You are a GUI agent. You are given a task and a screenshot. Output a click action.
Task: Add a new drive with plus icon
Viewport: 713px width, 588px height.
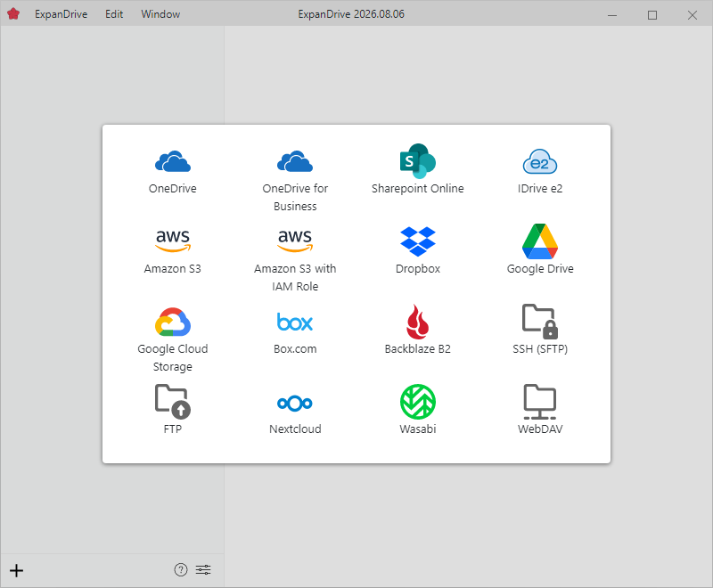(16, 570)
